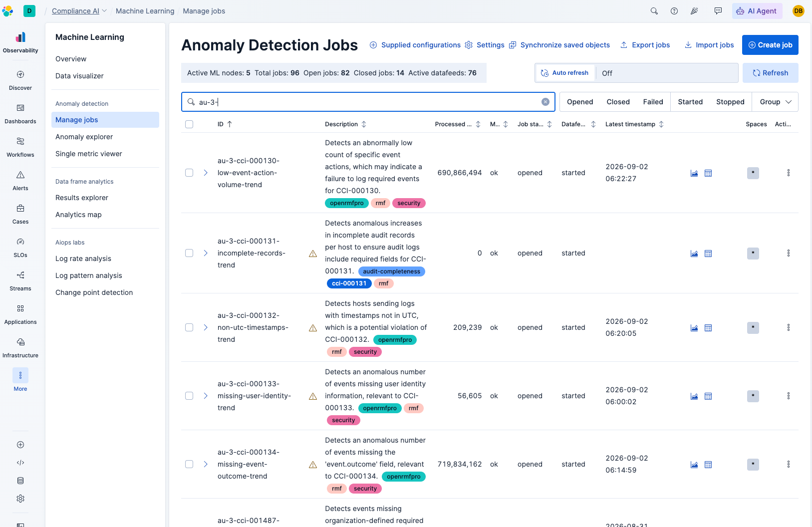Open Applications in side navigation

(x=20, y=314)
